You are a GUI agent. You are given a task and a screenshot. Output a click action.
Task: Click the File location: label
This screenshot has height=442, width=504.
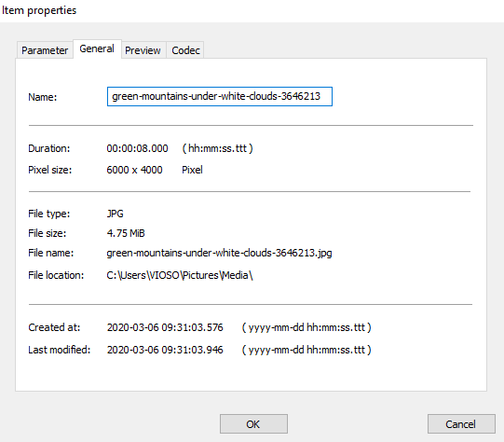56,275
